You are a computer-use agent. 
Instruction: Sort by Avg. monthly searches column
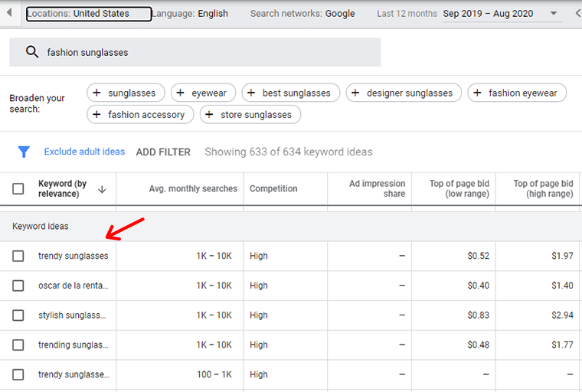pyautogui.click(x=193, y=188)
